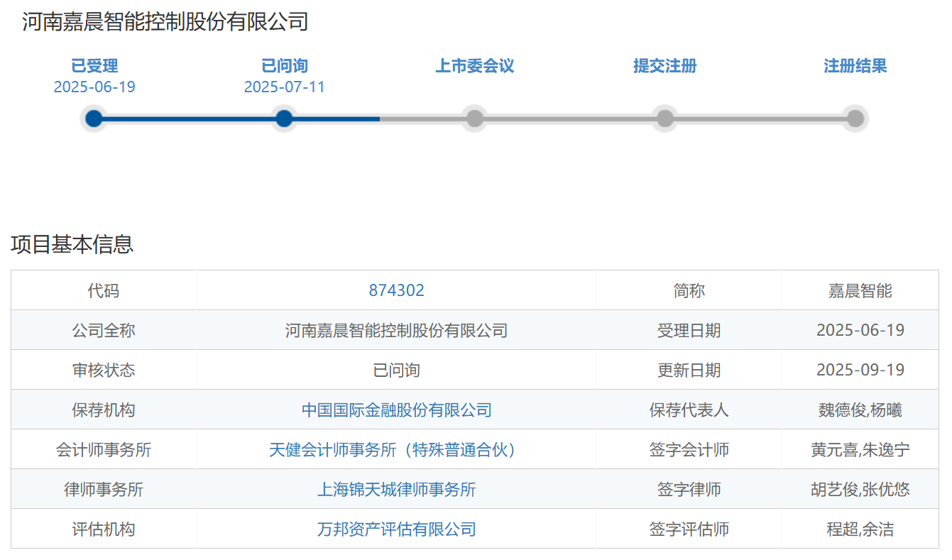
Task: Click the 已问询 progress step dot
Action: coord(284,119)
